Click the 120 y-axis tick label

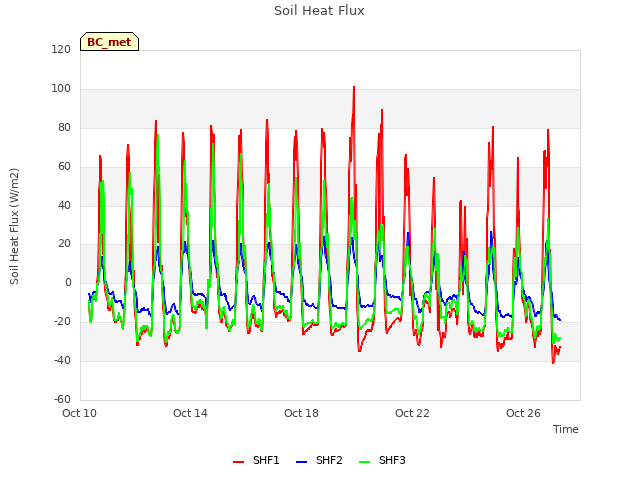tap(61, 50)
